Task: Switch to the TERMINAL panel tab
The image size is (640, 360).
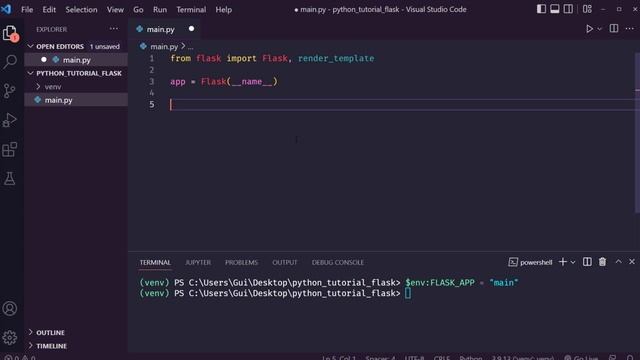Action: click(x=155, y=262)
